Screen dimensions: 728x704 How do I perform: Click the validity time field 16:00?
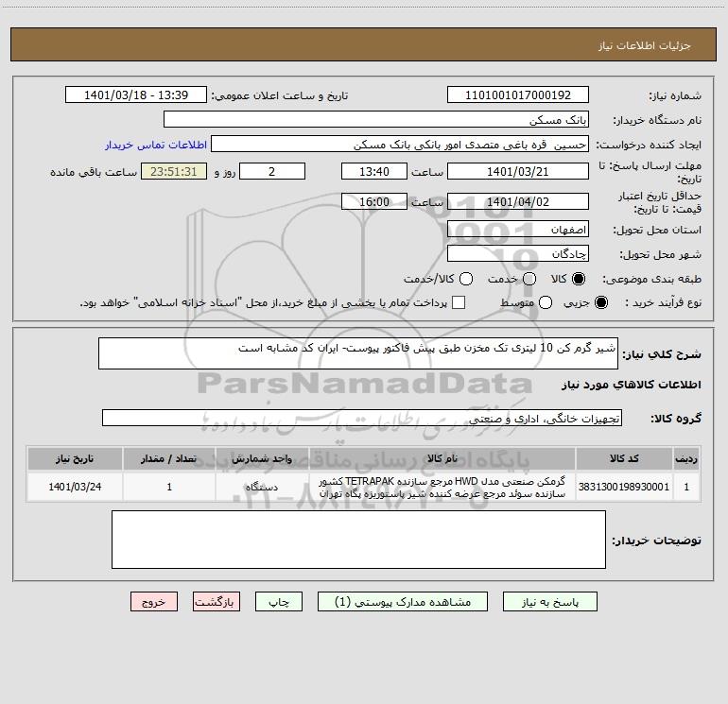tap(374, 201)
